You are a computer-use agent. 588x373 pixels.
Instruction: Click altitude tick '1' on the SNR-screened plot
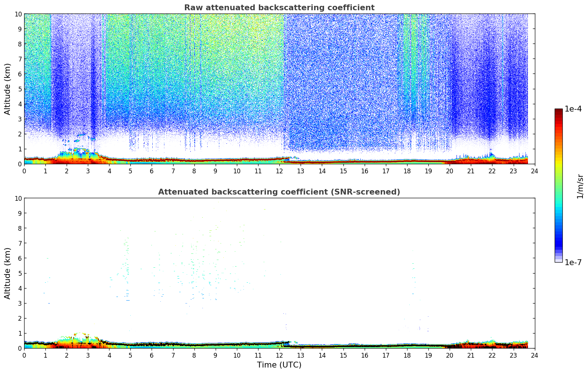pyautogui.click(x=20, y=333)
